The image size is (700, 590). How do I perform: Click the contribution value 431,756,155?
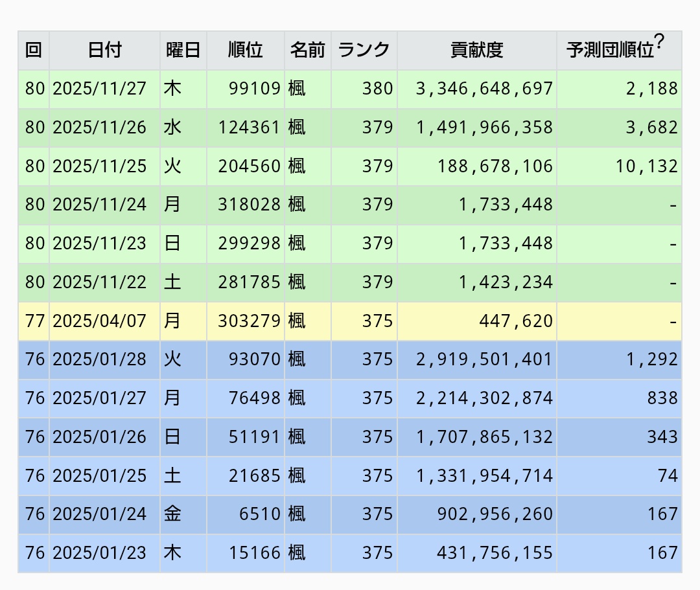pyautogui.click(x=495, y=552)
